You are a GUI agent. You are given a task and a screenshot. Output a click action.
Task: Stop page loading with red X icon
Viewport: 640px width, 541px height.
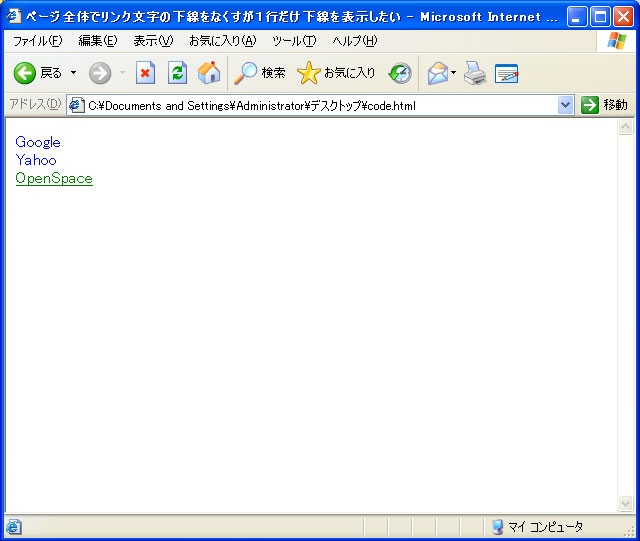coord(145,73)
